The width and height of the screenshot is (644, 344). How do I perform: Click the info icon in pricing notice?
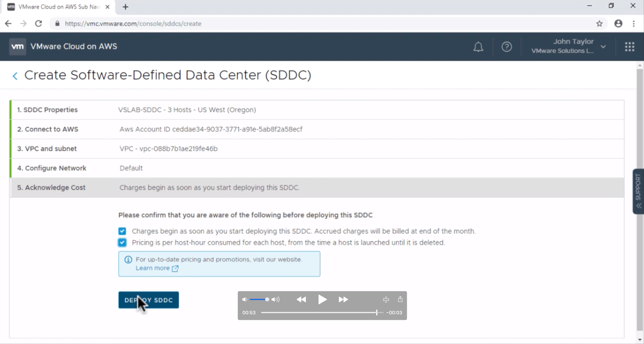[x=128, y=260]
